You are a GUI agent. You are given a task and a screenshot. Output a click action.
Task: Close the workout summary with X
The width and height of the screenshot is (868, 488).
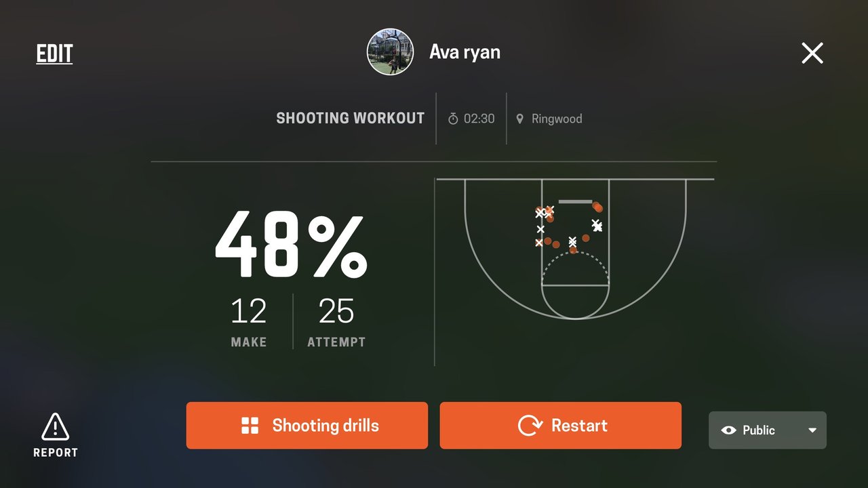[812, 53]
